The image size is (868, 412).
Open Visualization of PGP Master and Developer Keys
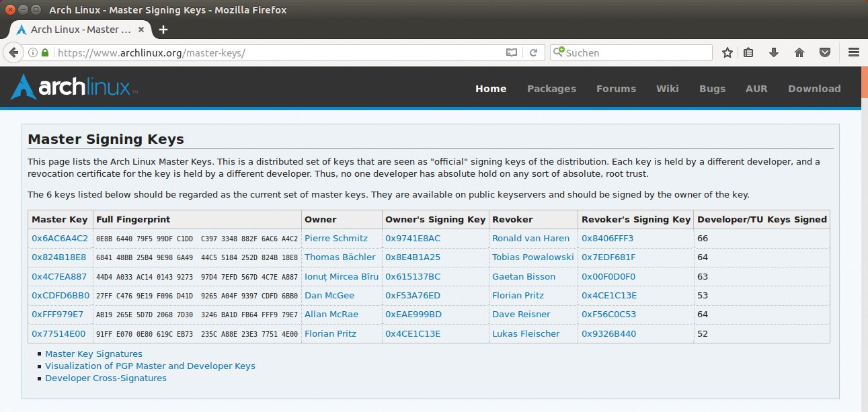click(x=150, y=366)
